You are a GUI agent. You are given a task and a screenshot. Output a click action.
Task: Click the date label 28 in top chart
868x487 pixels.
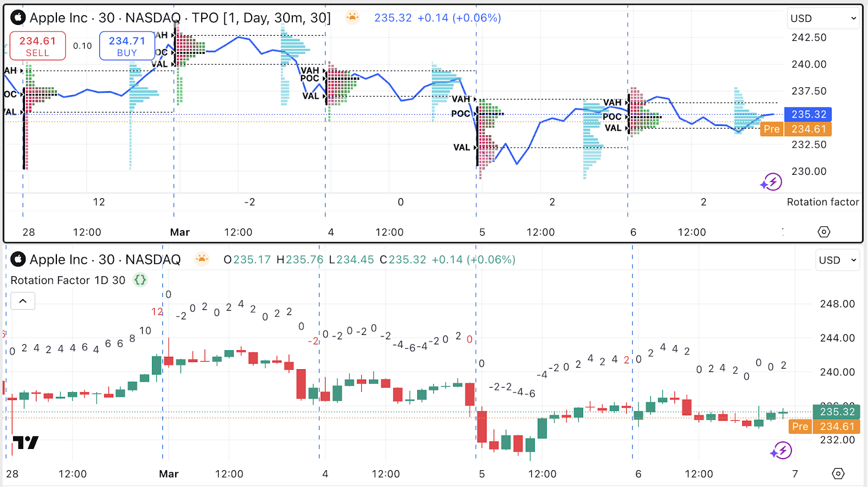tap(29, 232)
